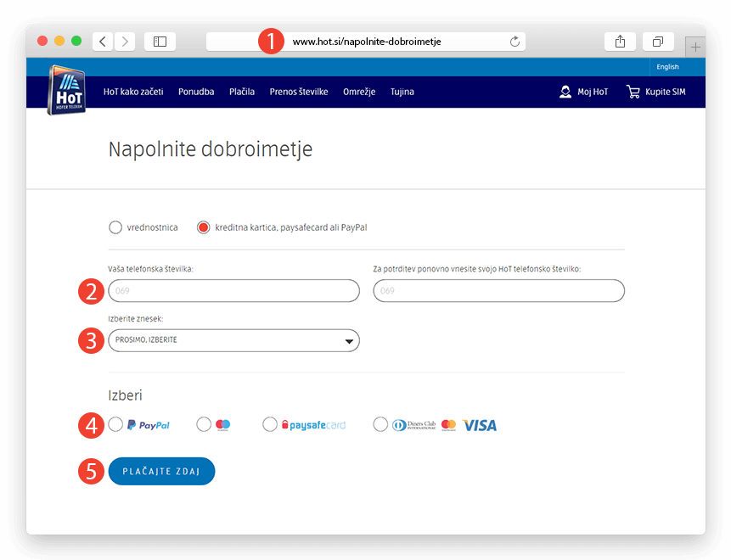Viewport: 731px width, 560px height.
Task: Click the Izberi section heading
Action: point(125,395)
